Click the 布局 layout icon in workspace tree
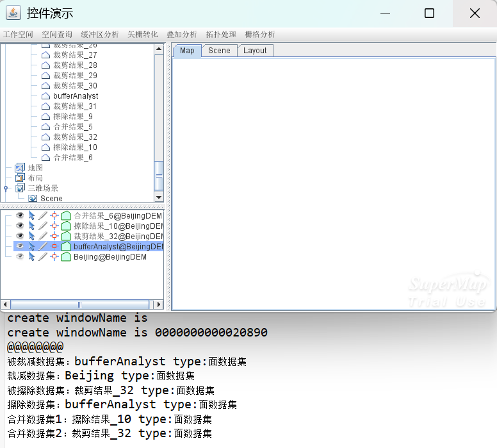Viewport: 497px width, 448px height. tap(20, 178)
